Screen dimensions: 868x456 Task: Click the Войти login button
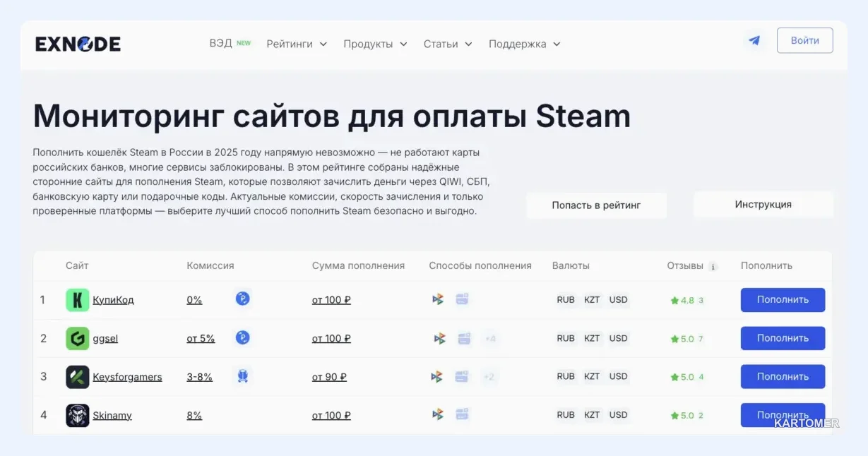pos(804,40)
